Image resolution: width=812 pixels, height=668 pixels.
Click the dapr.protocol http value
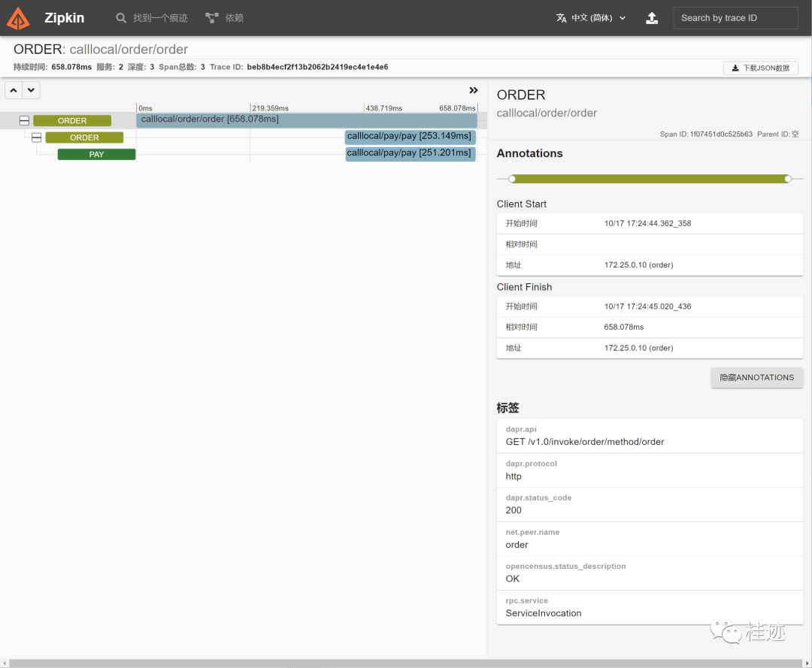(514, 476)
